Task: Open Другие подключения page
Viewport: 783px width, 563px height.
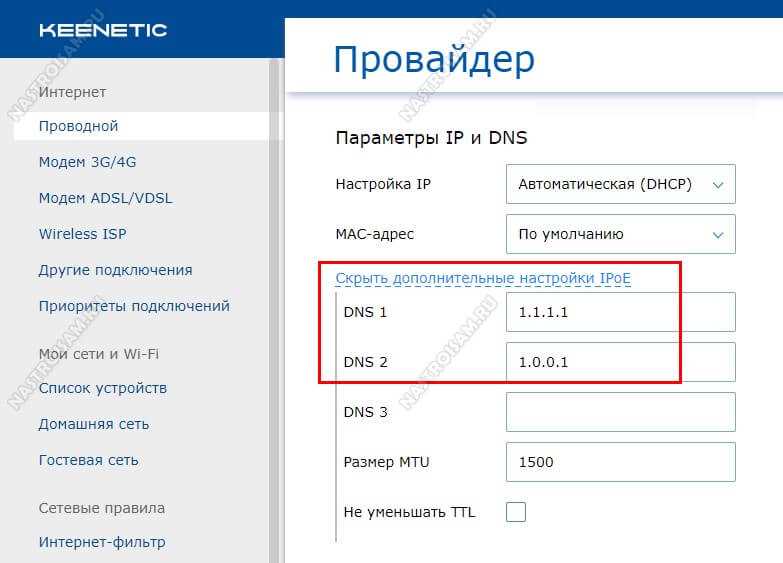Action: 115,270
